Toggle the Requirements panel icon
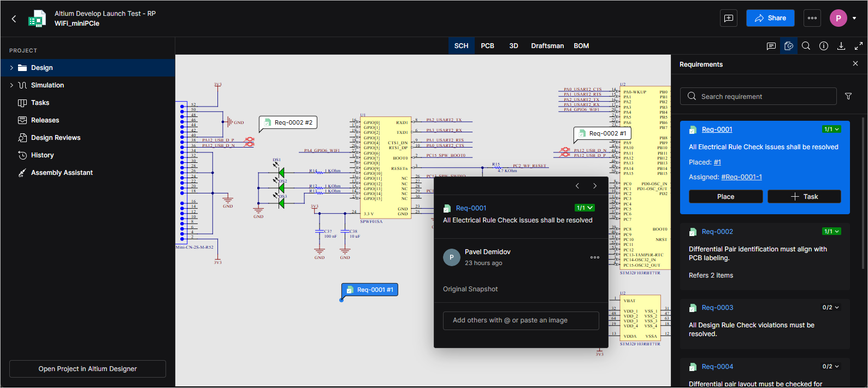This screenshot has width=868, height=388. (x=788, y=46)
